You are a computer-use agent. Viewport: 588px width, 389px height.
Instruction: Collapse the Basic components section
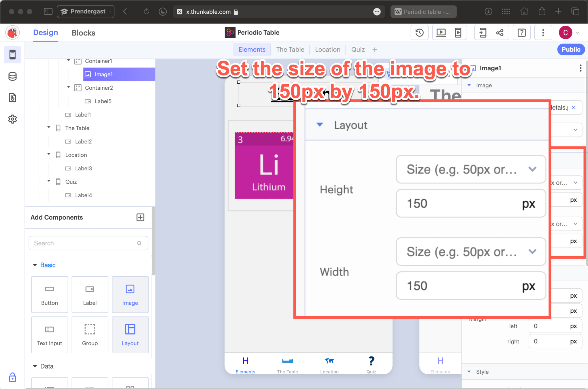[x=35, y=265]
